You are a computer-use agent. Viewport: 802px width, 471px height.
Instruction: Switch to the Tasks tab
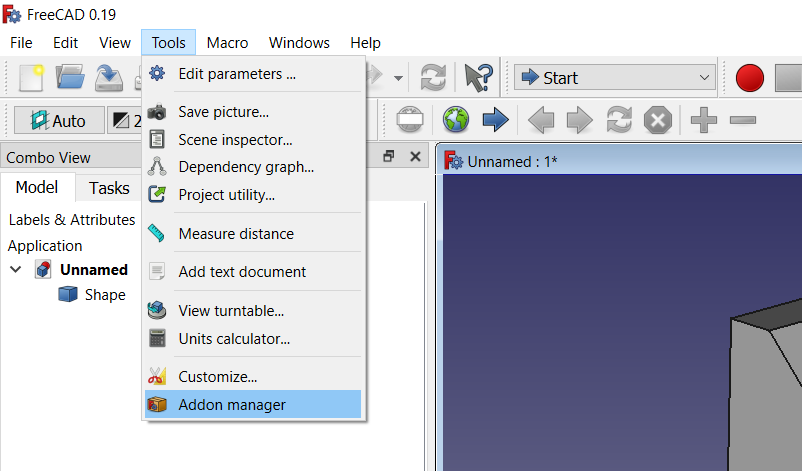(x=109, y=188)
